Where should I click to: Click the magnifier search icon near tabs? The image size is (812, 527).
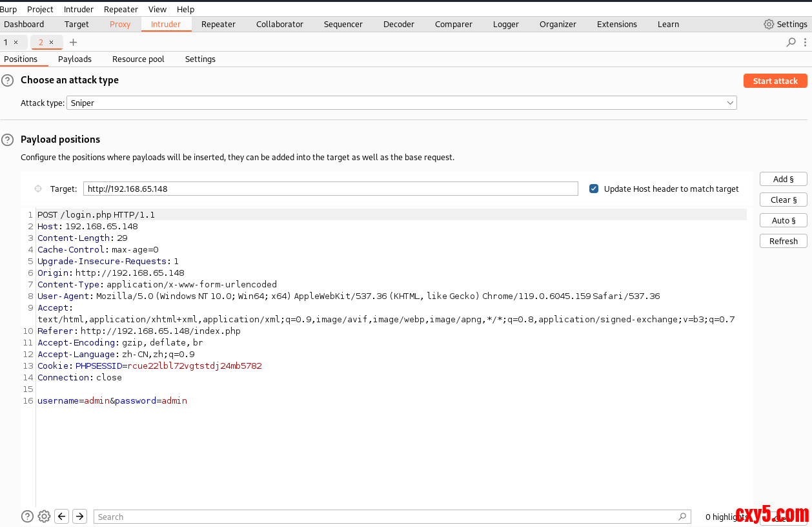point(791,43)
